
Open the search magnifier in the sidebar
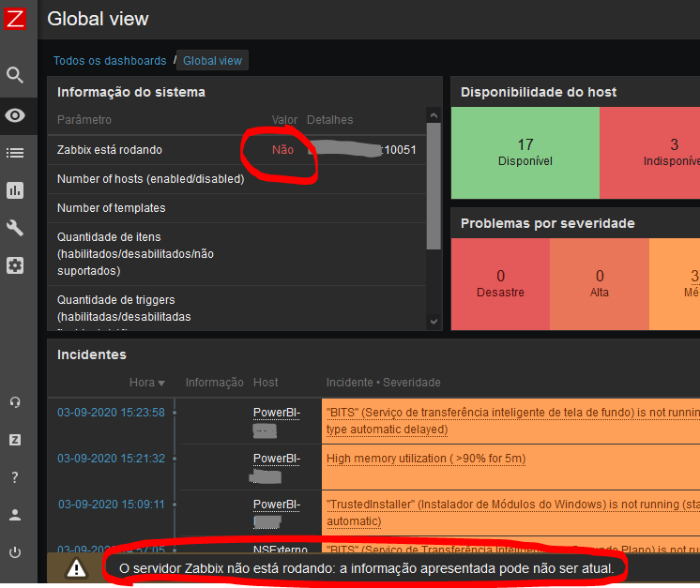coord(15,75)
